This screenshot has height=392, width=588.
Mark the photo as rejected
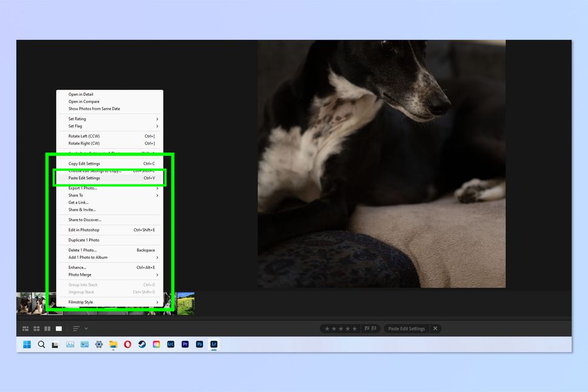[x=373, y=328]
